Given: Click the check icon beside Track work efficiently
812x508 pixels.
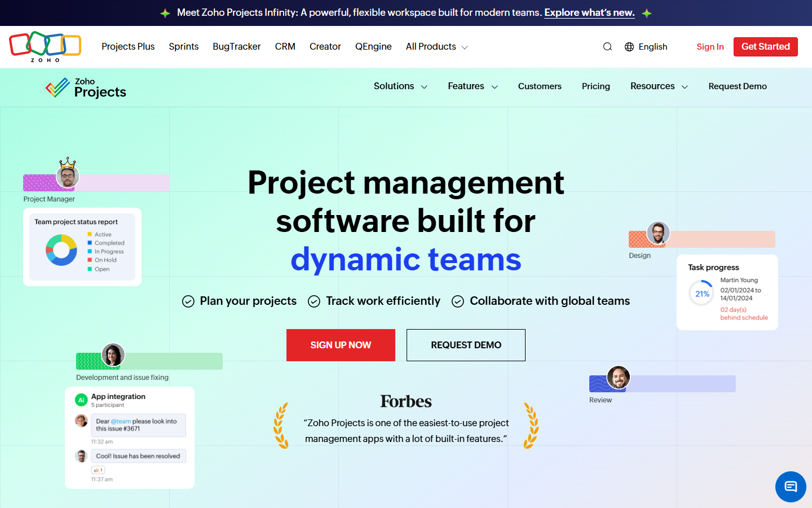Looking at the screenshot, I should pos(314,301).
